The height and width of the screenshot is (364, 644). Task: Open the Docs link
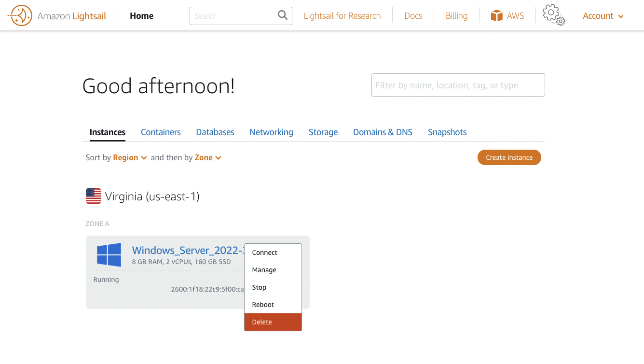coord(413,16)
